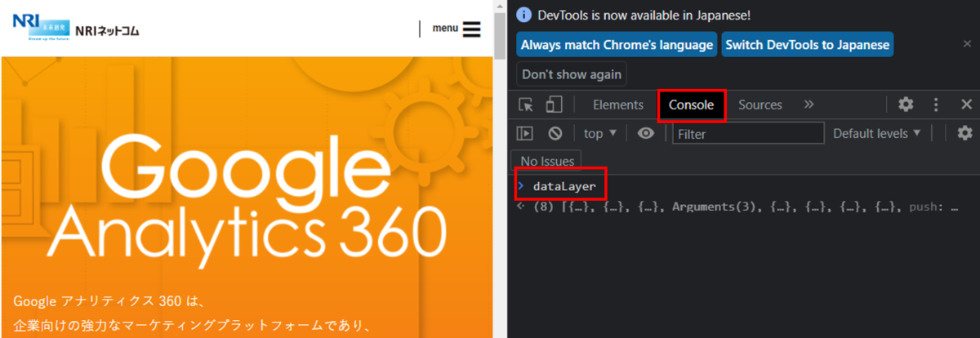Click Switch DevTools to Japanese button
The image size is (980, 338).
pos(807,45)
